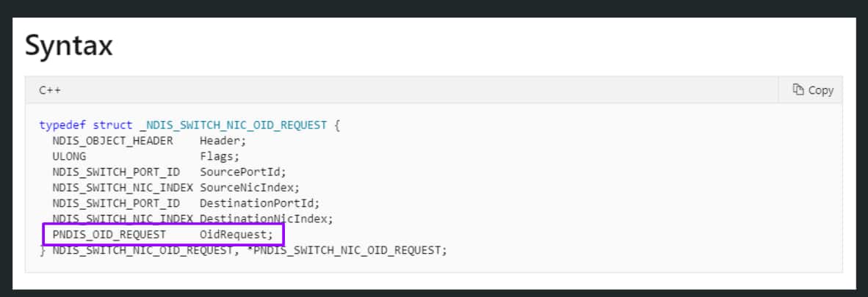This screenshot has width=868, height=297.
Task: Click the struct keyword in code
Action: pyautogui.click(x=112, y=125)
